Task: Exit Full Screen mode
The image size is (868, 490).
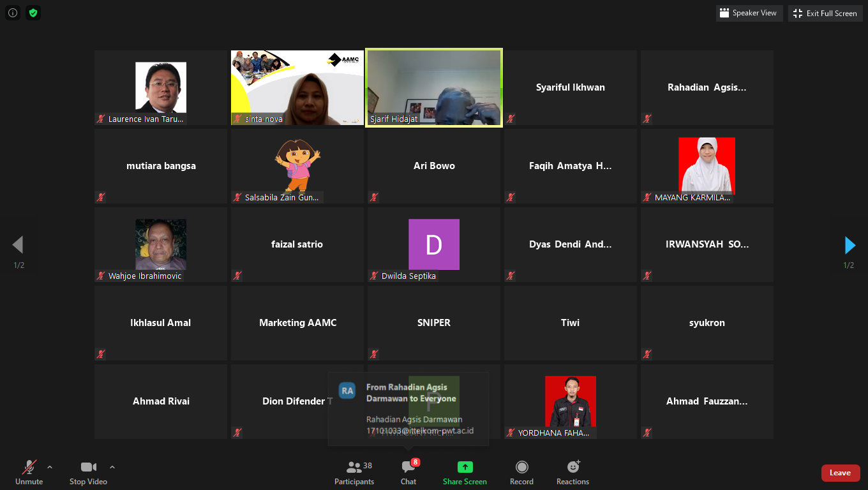Action: pos(825,13)
